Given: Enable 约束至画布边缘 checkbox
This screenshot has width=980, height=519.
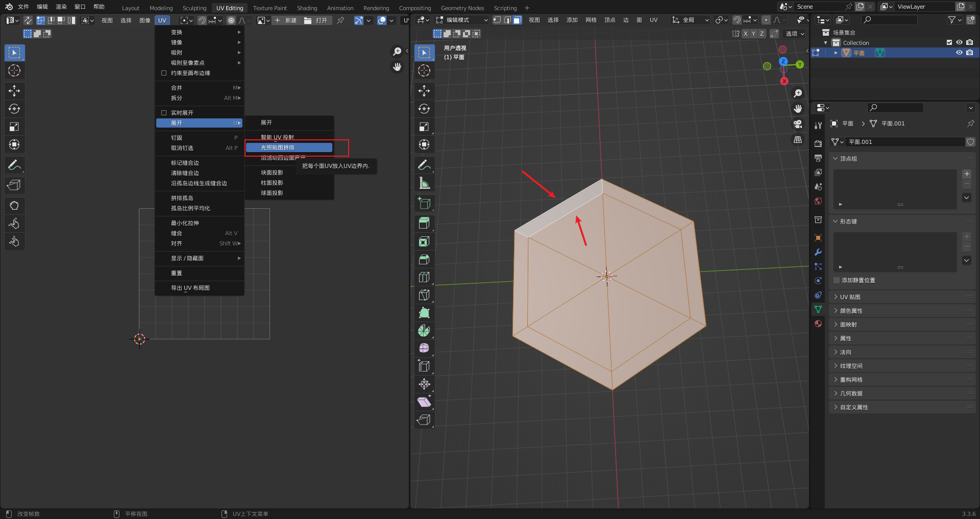Looking at the screenshot, I should 164,73.
